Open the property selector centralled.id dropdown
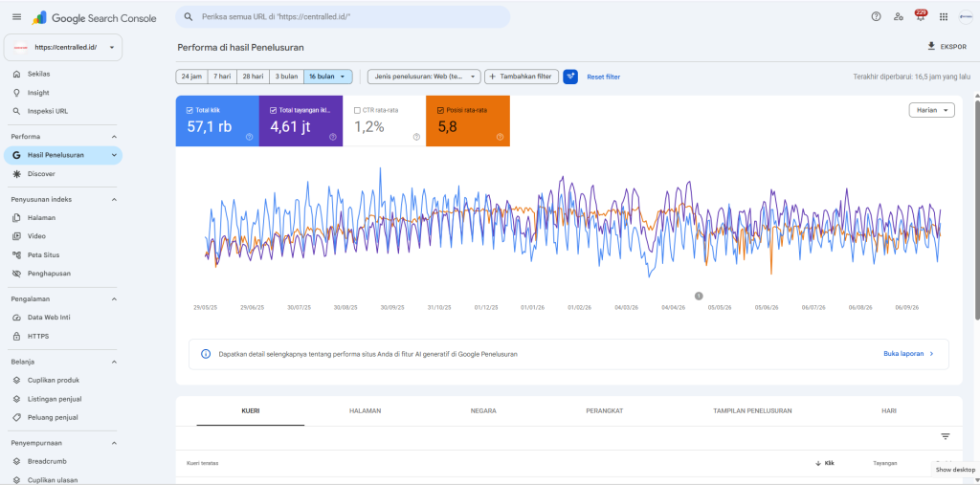Screen dimensions: 980x485 (62, 48)
